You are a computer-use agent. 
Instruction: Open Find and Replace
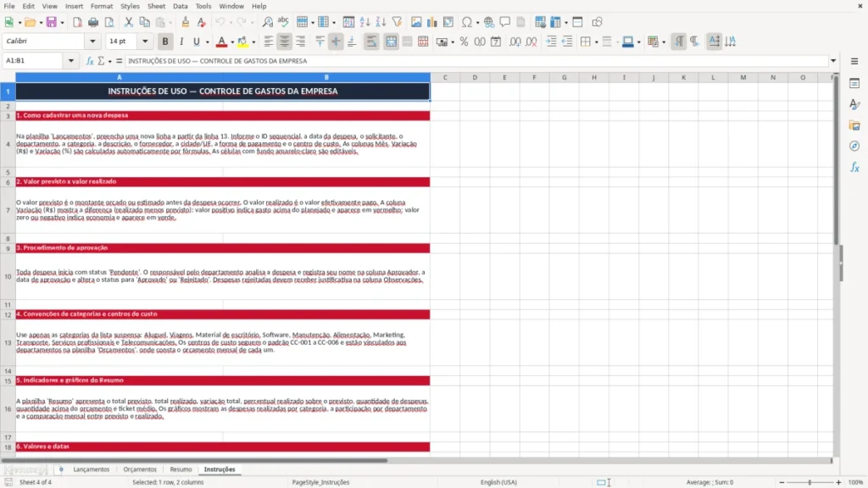click(267, 22)
